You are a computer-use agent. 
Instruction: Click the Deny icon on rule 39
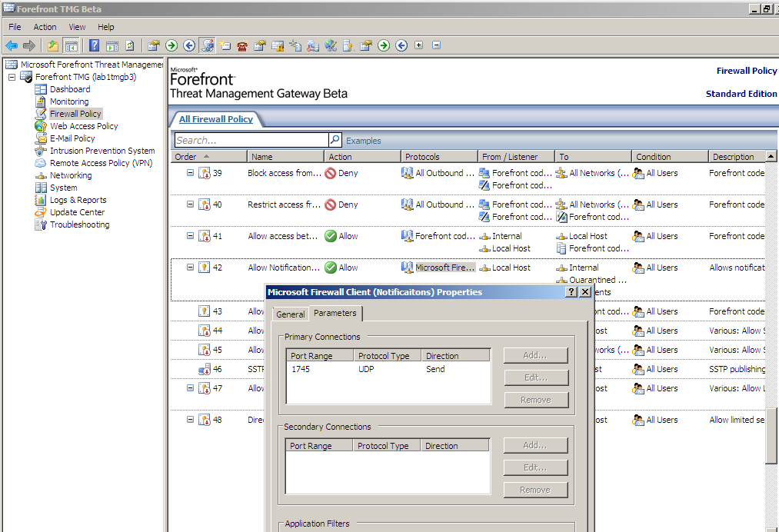click(x=331, y=173)
